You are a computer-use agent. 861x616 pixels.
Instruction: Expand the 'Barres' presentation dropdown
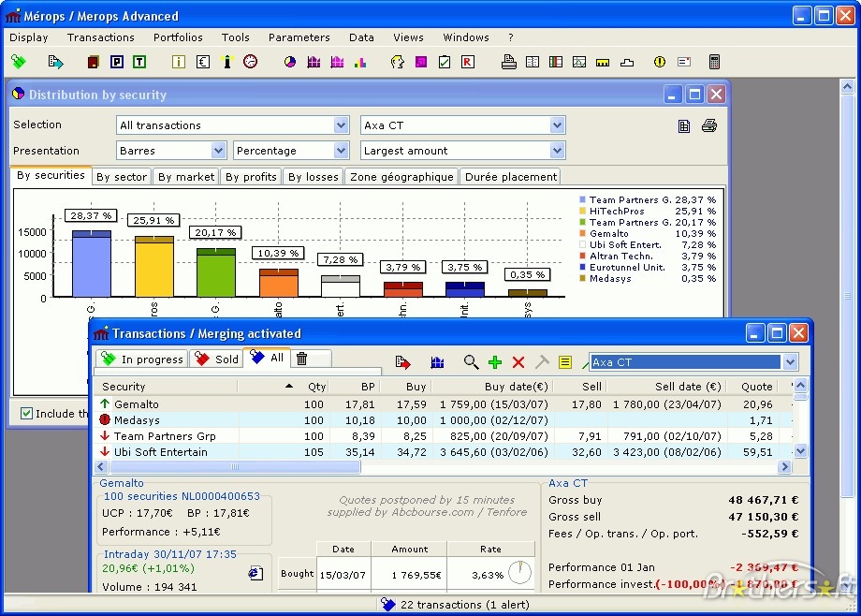172,151
